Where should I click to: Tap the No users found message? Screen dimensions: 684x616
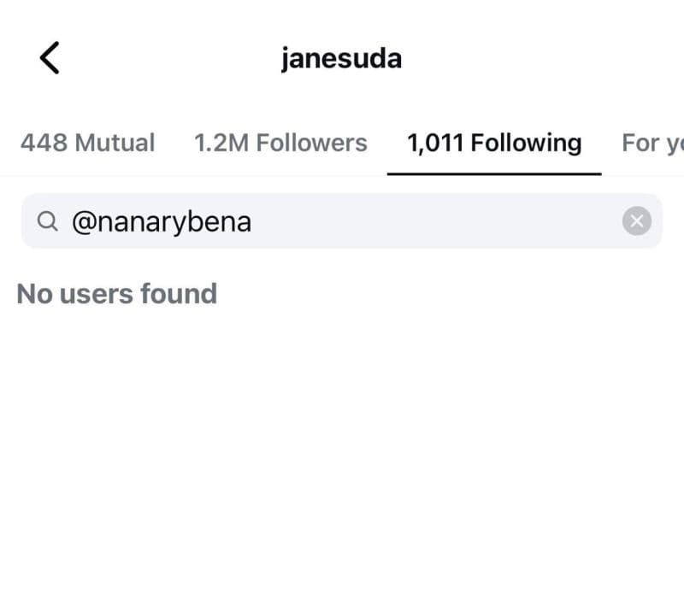tap(116, 294)
